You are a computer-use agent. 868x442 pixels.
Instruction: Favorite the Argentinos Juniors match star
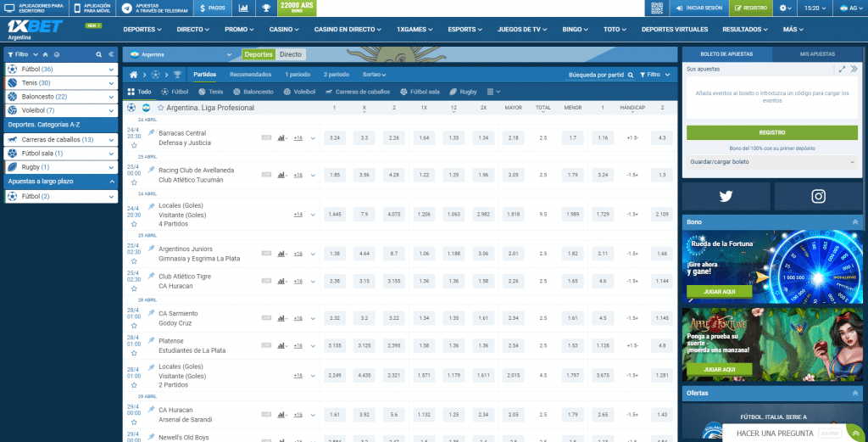(x=133, y=261)
